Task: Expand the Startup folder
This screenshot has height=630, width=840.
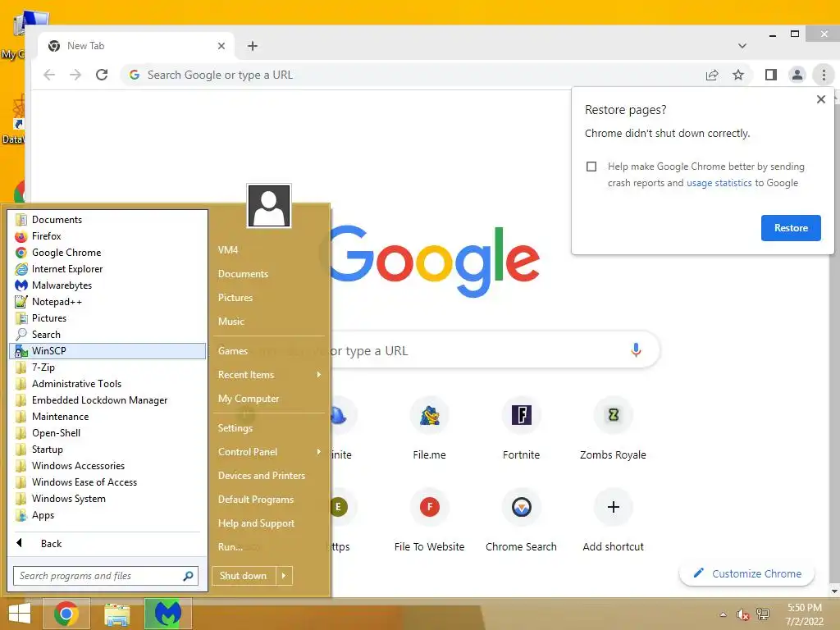Action: pos(107,450)
